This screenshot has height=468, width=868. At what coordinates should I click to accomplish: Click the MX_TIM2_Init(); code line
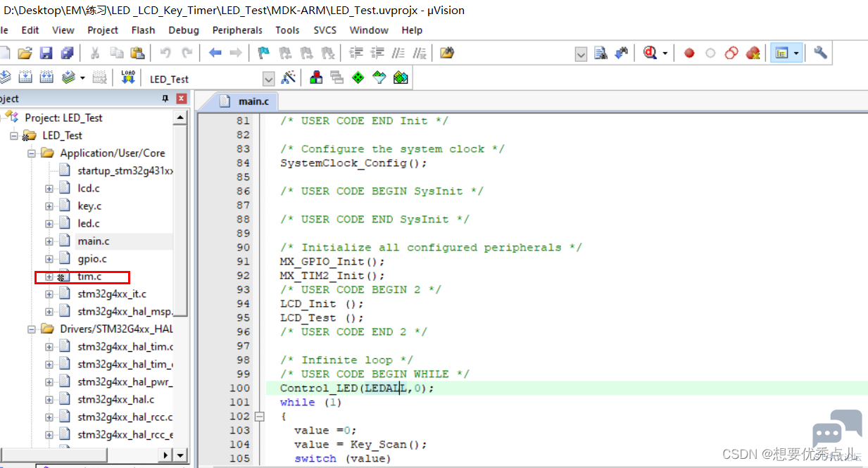(332, 275)
